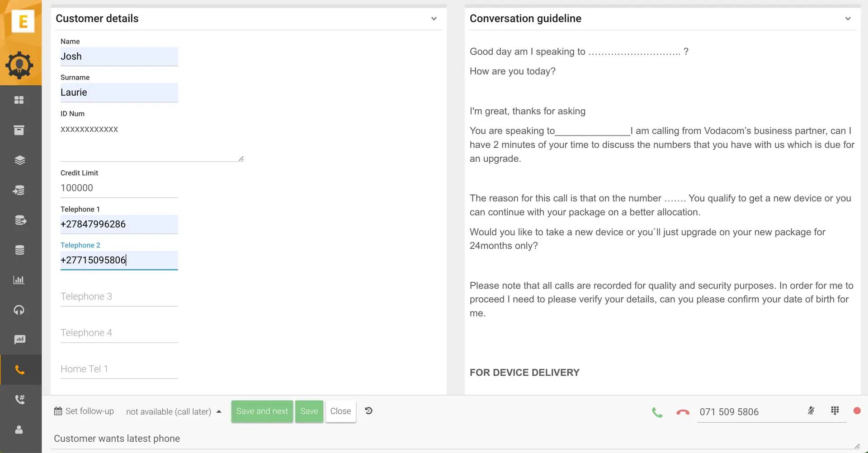Mute the microphone
868x453 pixels.
coord(811,411)
